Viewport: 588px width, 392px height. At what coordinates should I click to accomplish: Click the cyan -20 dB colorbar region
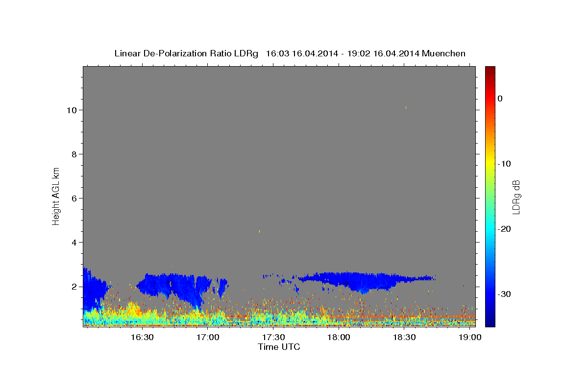[490, 229]
